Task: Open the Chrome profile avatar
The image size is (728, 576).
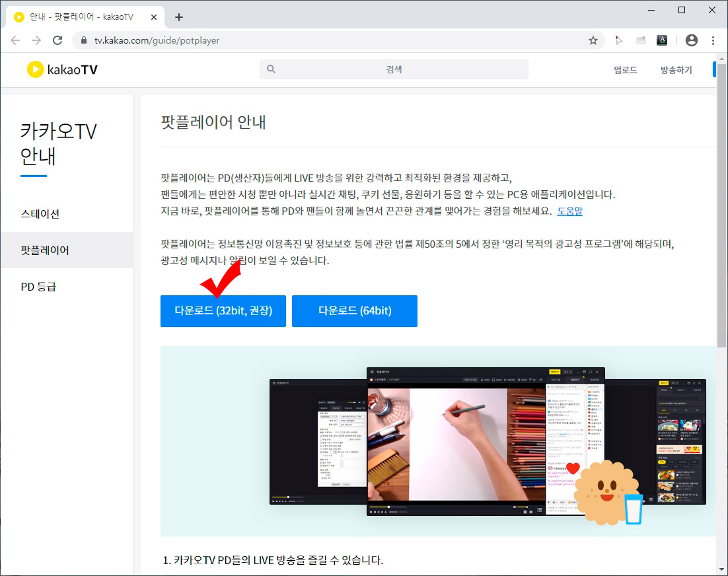Action: [691, 40]
